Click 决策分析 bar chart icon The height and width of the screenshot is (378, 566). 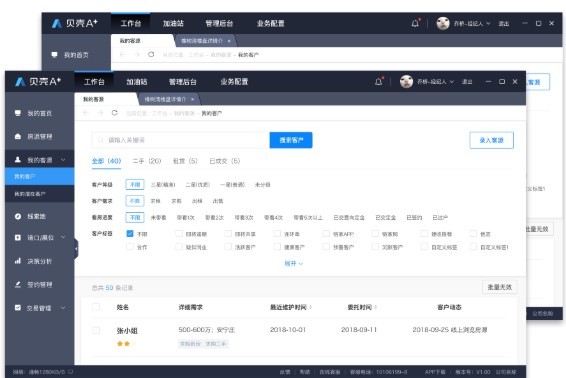(x=18, y=261)
